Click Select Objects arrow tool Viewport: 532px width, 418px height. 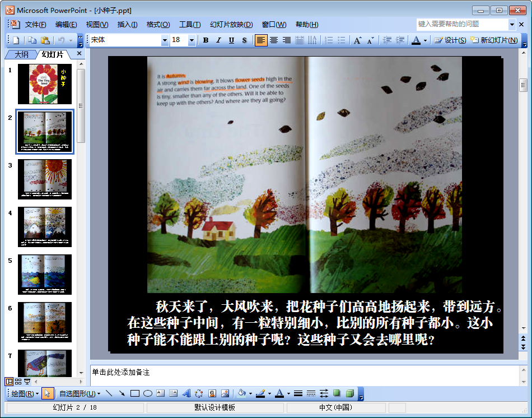47,393
